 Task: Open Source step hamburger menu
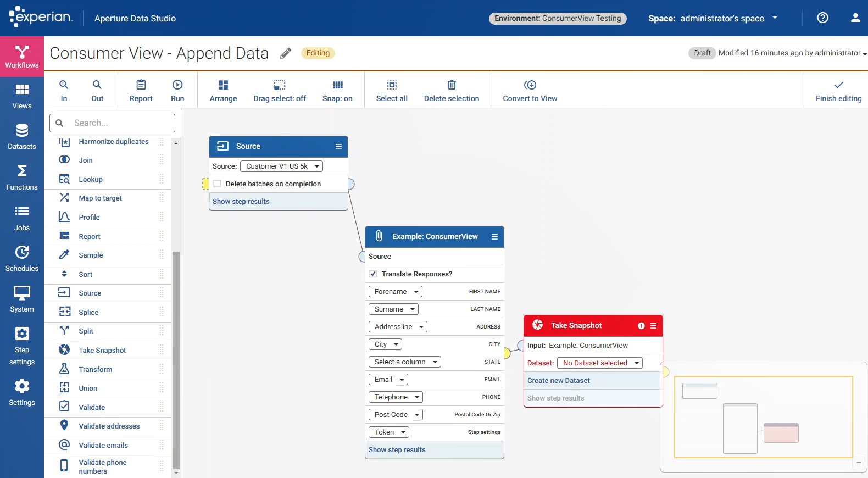[338, 147]
